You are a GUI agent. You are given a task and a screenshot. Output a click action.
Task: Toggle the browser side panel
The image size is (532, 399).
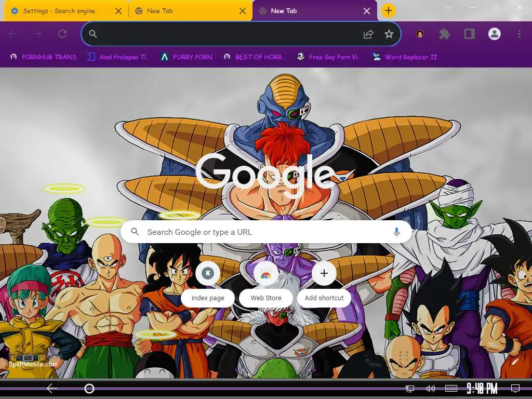470,34
